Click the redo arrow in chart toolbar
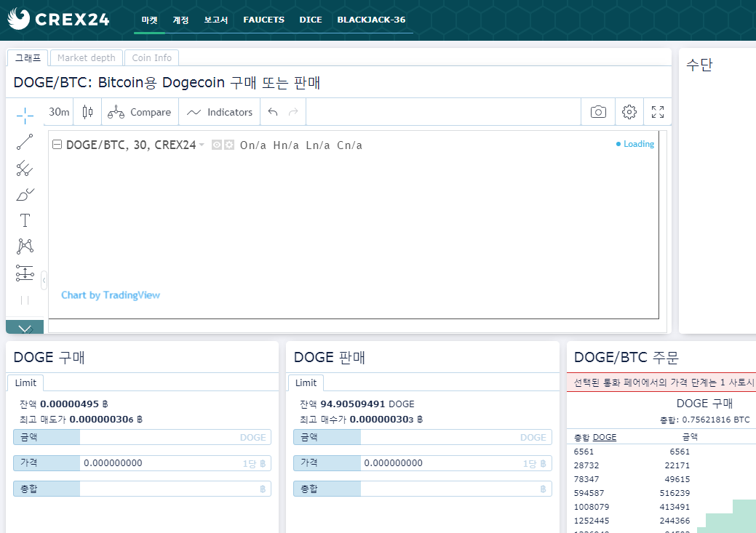This screenshot has height=533, width=756. pyautogui.click(x=293, y=112)
